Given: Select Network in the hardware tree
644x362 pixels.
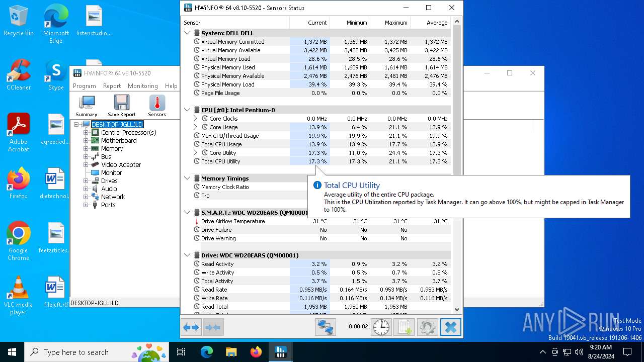Looking at the screenshot, I should click(x=113, y=197).
